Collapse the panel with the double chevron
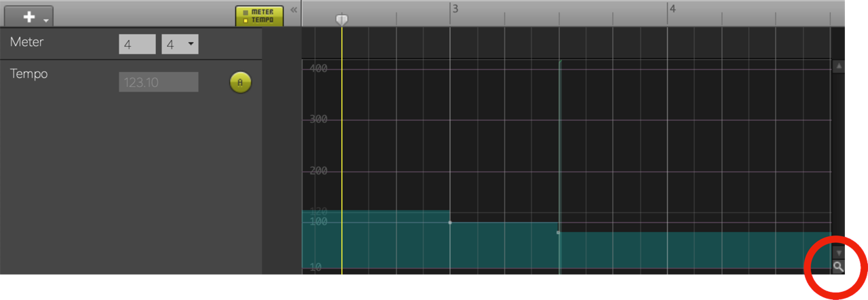The width and height of the screenshot is (868, 300). 294,10
